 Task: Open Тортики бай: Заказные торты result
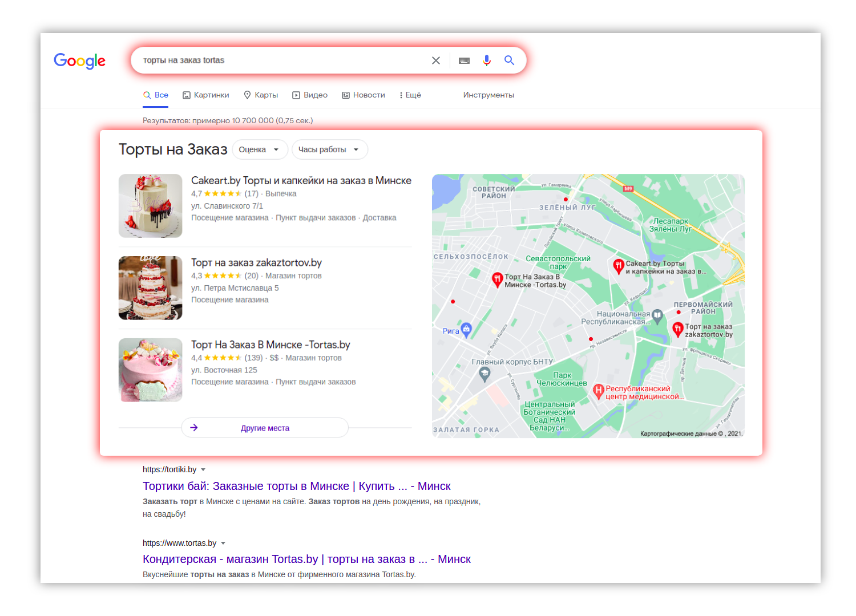tap(297, 486)
